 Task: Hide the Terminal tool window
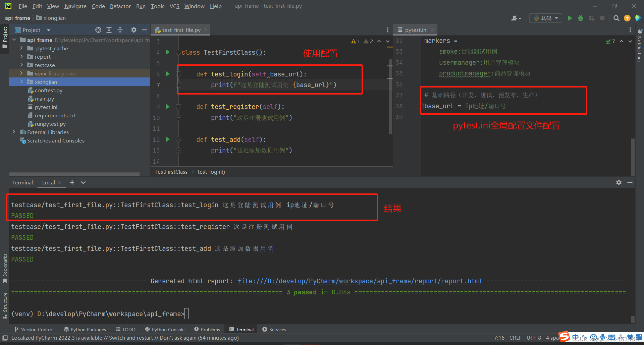click(630, 182)
